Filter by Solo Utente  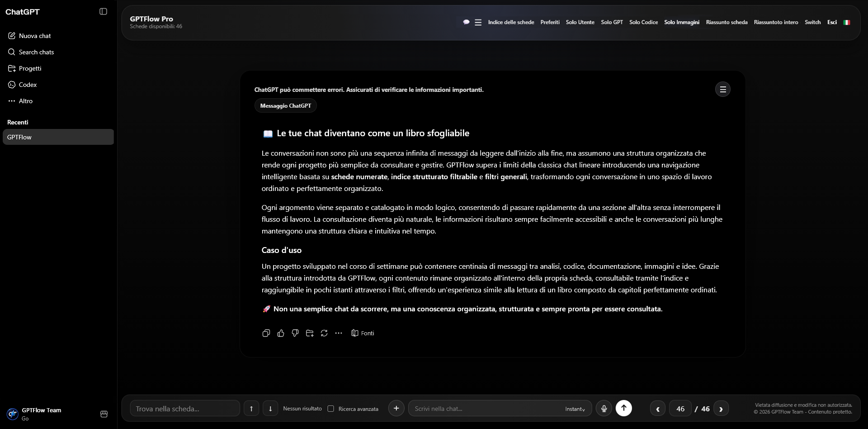pyautogui.click(x=580, y=22)
